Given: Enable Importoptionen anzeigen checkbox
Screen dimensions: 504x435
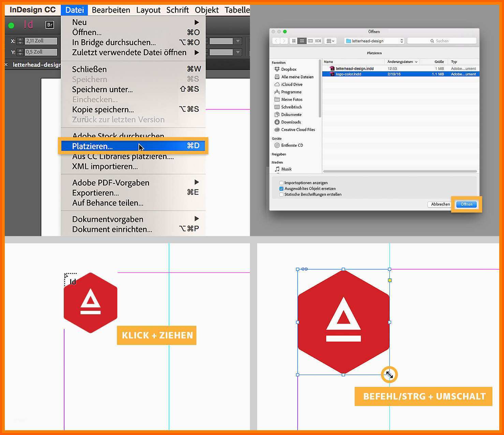Looking at the screenshot, I should tap(281, 183).
